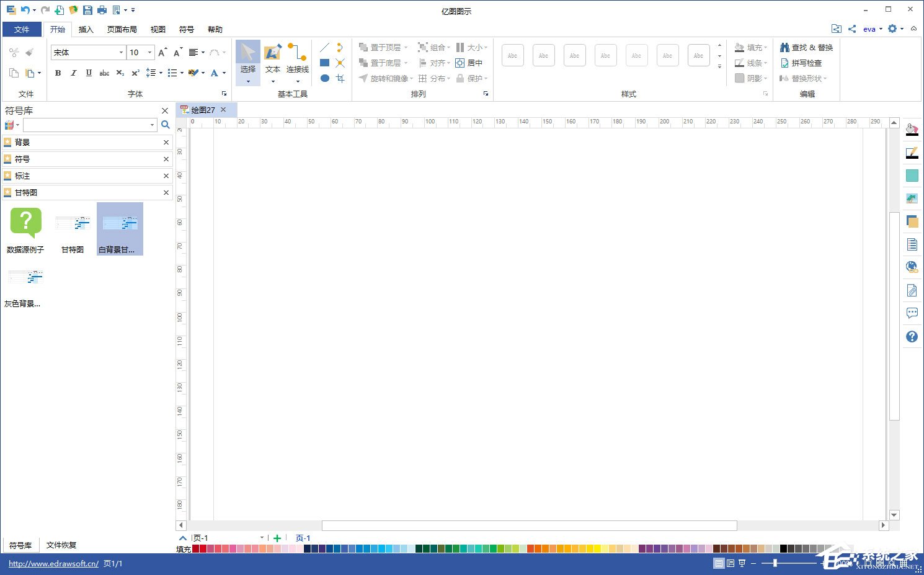This screenshot has width=924, height=575.
Task: Open 查找 & 替换 find and replace
Action: (x=806, y=47)
